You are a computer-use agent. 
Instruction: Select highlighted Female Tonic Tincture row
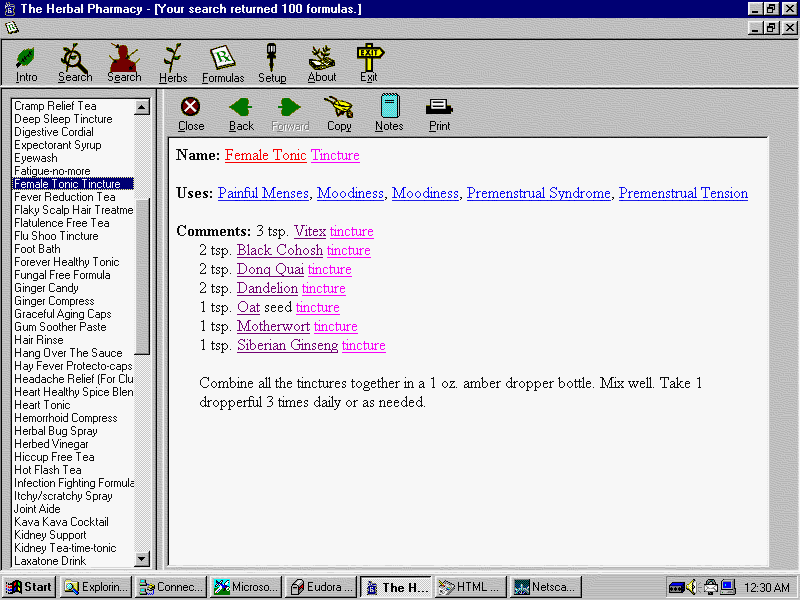[x=73, y=184]
